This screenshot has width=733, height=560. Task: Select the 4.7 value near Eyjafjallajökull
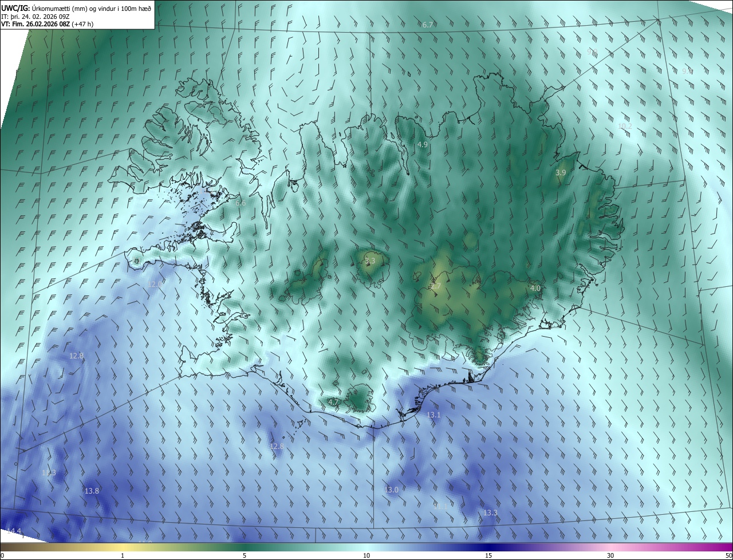click(x=333, y=402)
